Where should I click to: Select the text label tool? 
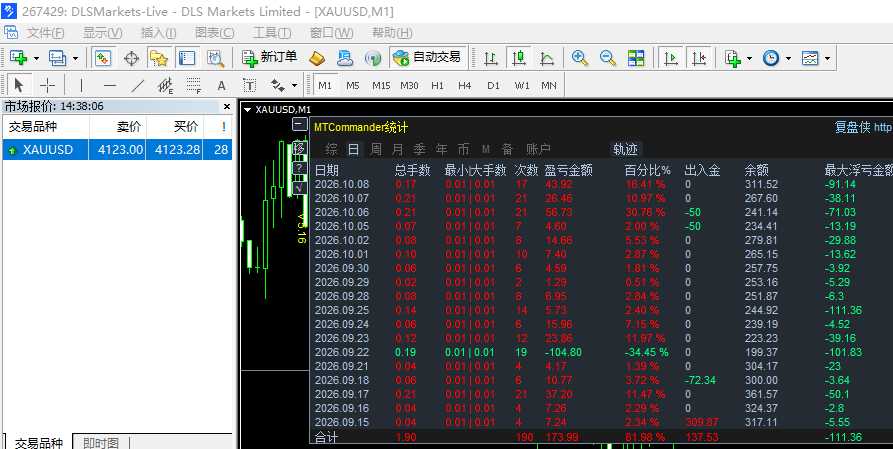coord(249,85)
